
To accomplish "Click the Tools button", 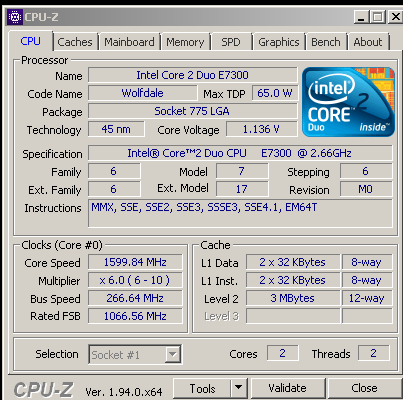I will [202, 388].
